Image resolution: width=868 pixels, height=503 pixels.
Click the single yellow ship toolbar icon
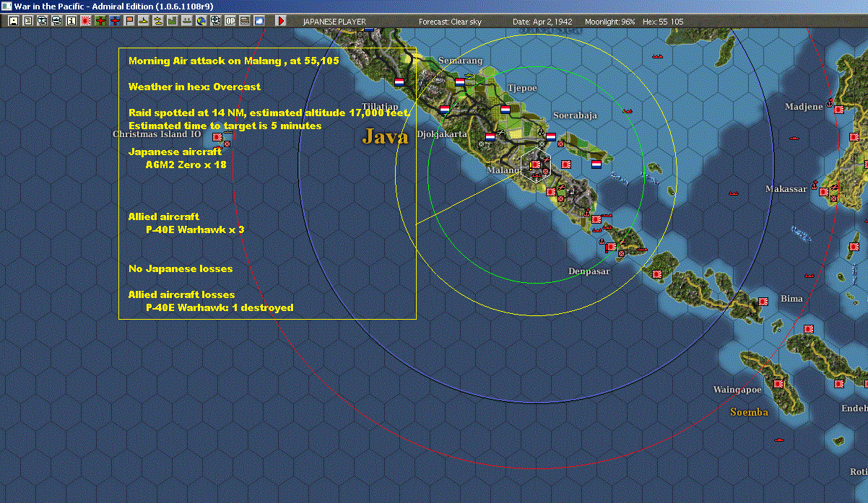pos(143,21)
